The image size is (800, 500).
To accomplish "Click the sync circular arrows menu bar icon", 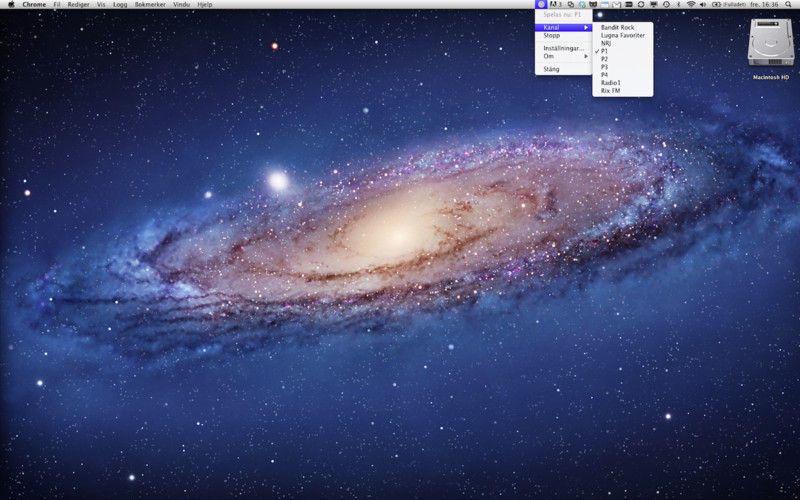I will (x=641, y=4).
